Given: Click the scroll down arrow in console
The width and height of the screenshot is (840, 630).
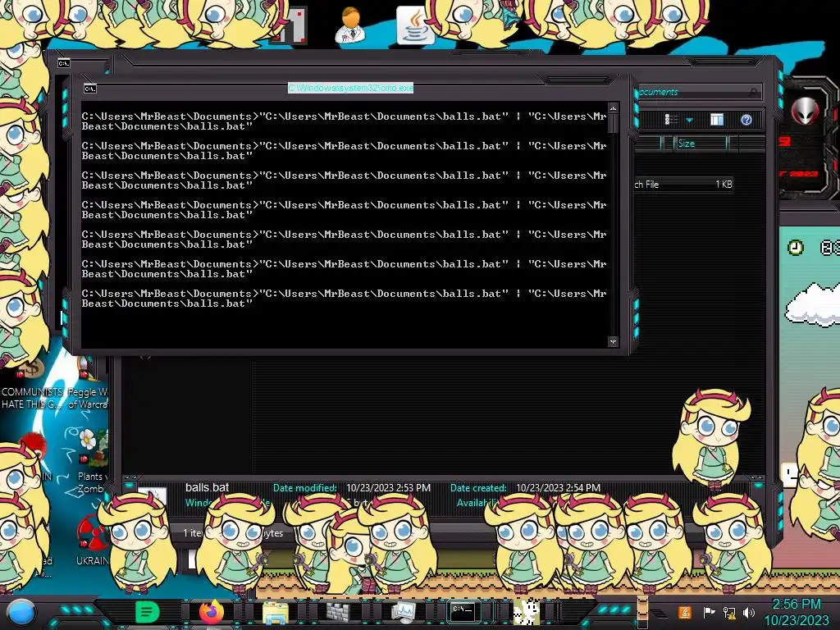Looking at the screenshot, I should click(x=613, y=341).
